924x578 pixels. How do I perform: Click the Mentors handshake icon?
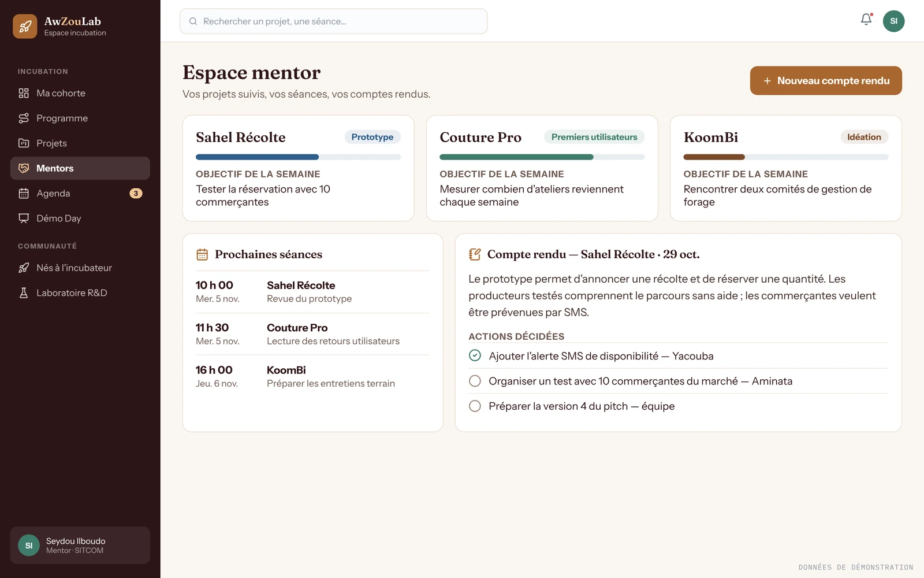pyautogui.click(x=24, y=168)
